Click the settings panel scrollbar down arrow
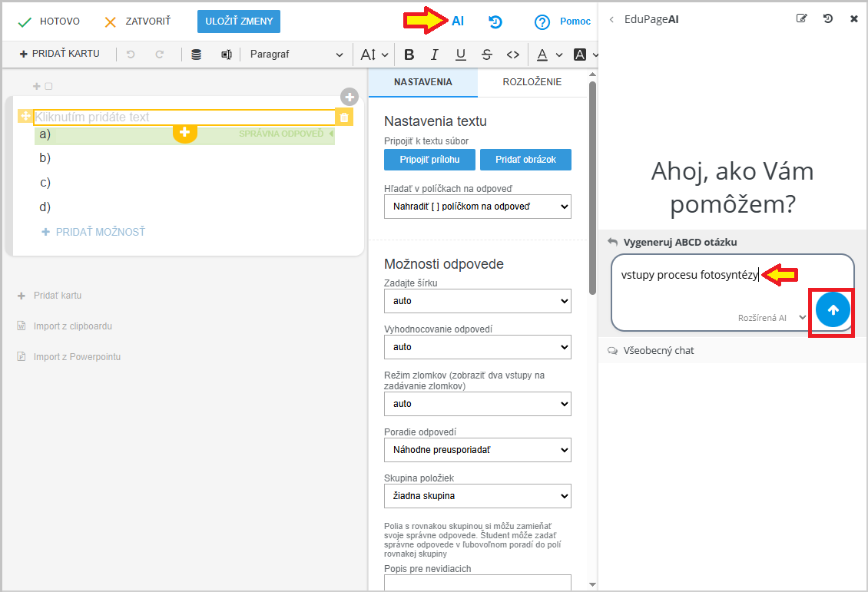 (x=592, y=584)
